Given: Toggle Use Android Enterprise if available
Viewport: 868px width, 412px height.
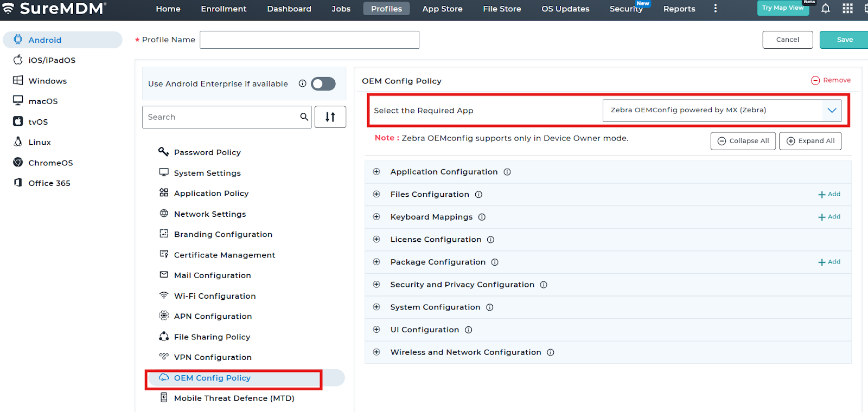Looking at the screenshot, I should coord(323,83).
